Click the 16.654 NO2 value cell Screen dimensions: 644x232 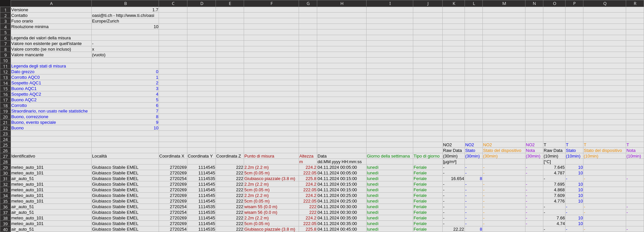pyautogui.click(x=453, y=179)
